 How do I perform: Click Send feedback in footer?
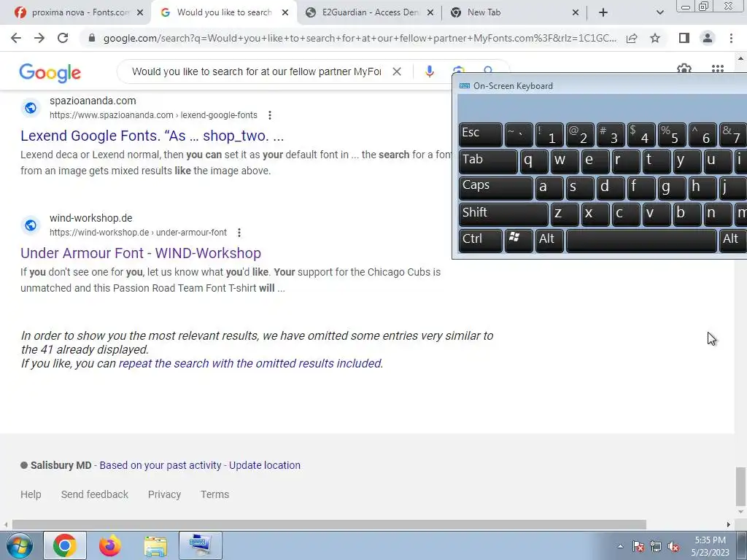coord(94,494)
